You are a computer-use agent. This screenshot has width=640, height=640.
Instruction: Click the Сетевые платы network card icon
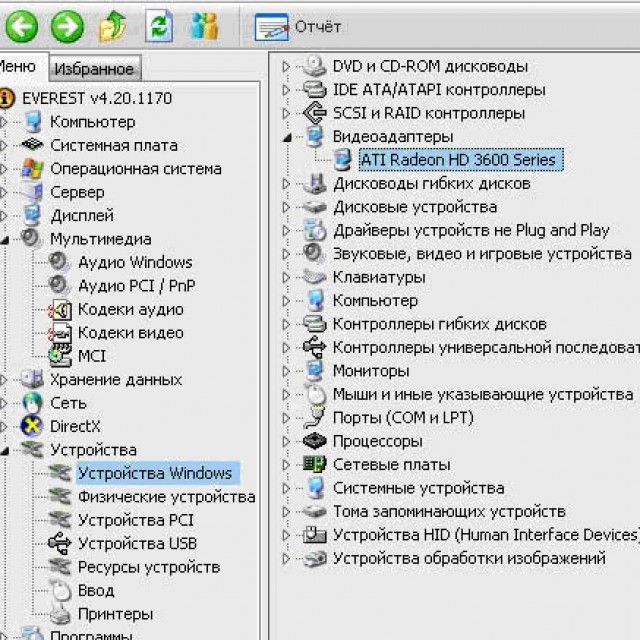(315, 465)
